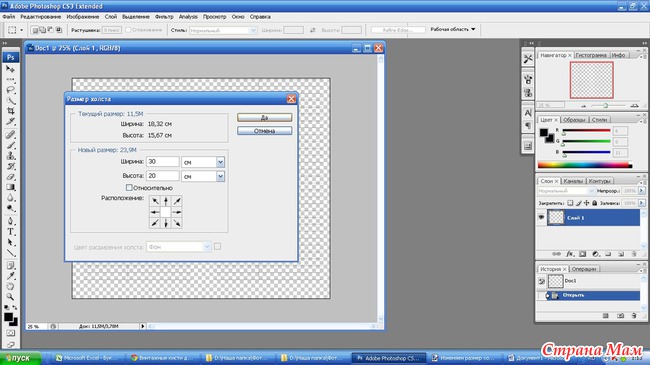The width and height of the screenshot is (650, 365).
Task: Select the Lasso tool
Action: pyautogui.click(x=10, y=90)
